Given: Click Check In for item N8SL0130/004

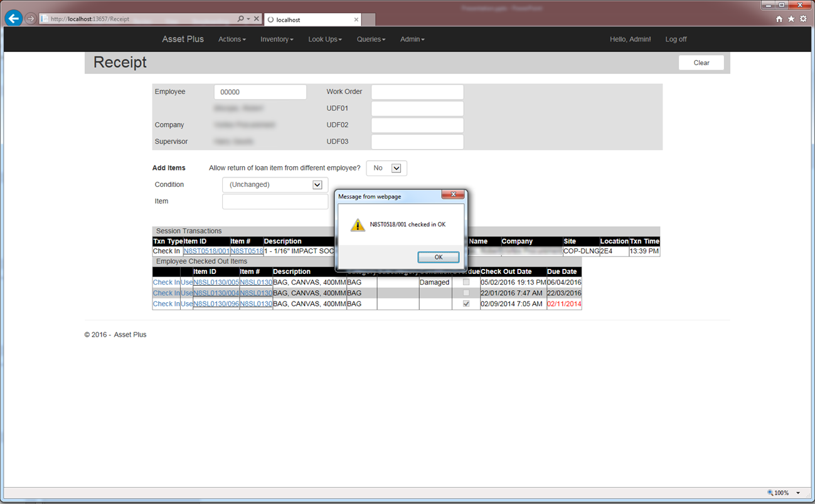Looking at the screenshot, I should pos(166,293).
